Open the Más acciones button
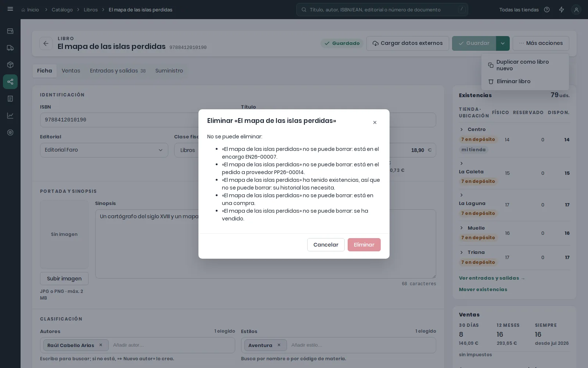This screenshot has height=368, width=588. (x=541, y=43)
